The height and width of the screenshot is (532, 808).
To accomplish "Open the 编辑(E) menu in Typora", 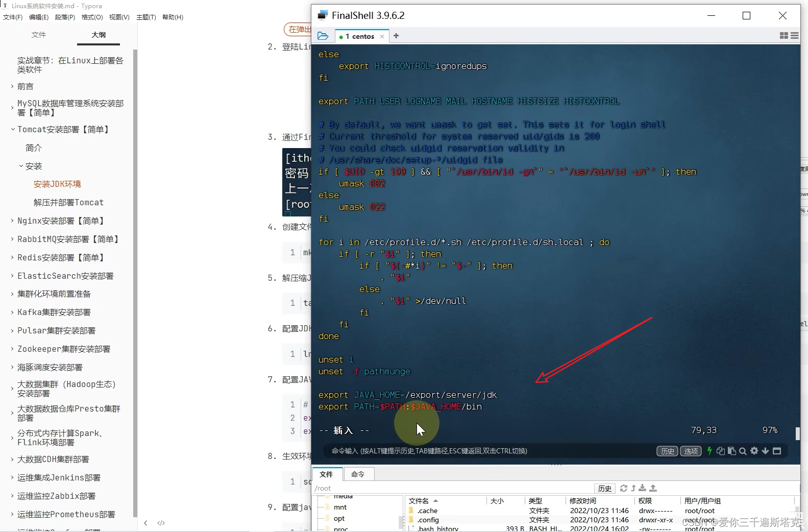I will point(39,17).
